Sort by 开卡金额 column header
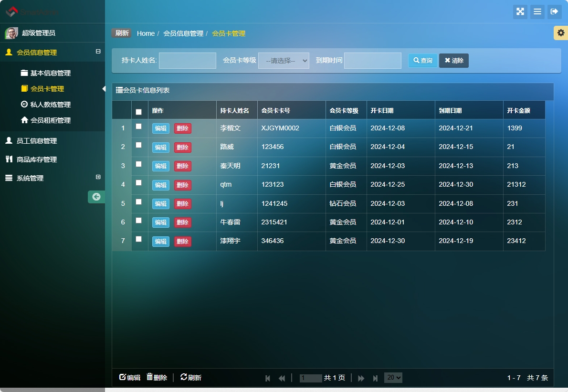The image size is (568, 392). point(524,110)
